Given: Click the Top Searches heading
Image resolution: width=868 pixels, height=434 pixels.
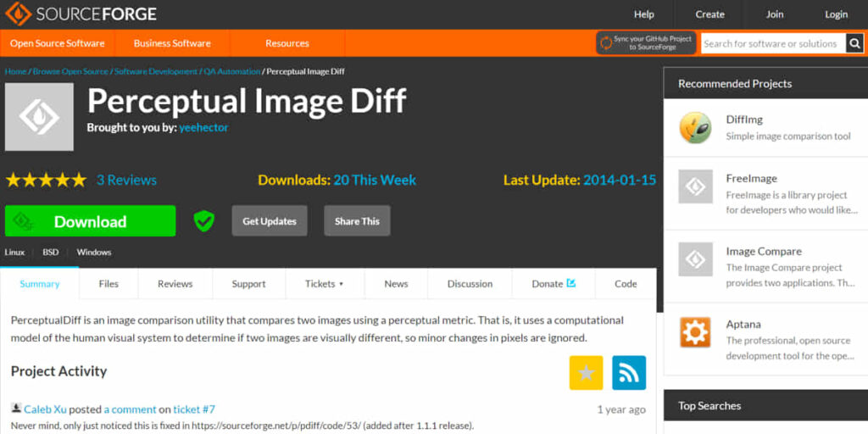Looking at the screenshot, I should pos(709,406).
